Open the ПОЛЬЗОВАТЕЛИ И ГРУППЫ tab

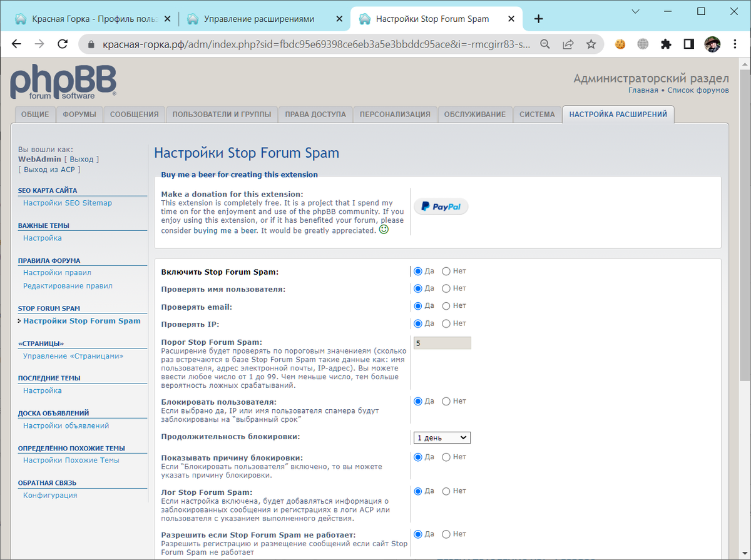(222, 115)
